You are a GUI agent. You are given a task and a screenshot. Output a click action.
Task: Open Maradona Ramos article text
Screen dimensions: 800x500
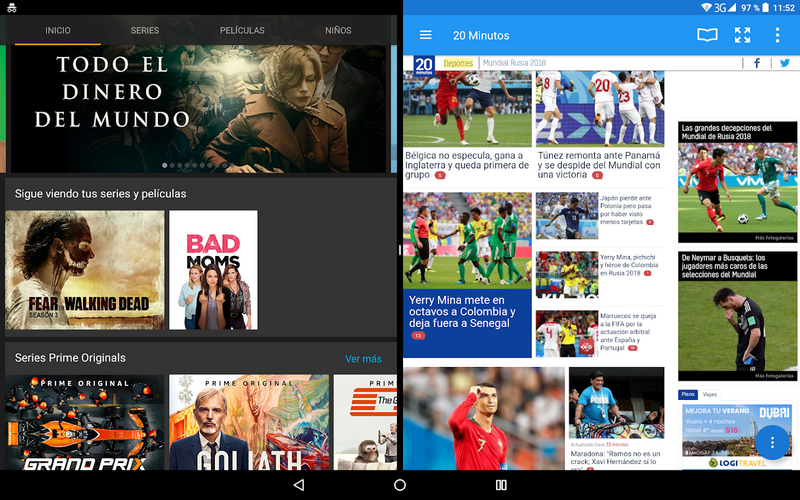615,461
